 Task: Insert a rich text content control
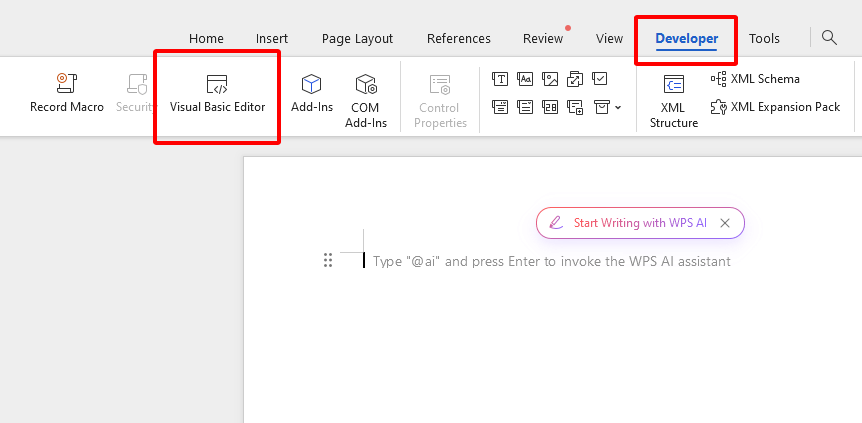pyautogui.click(x=500, y=79)
